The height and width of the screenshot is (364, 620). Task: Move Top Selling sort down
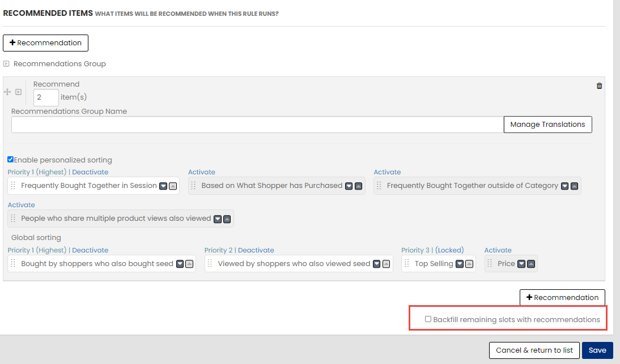coord(460,264)
